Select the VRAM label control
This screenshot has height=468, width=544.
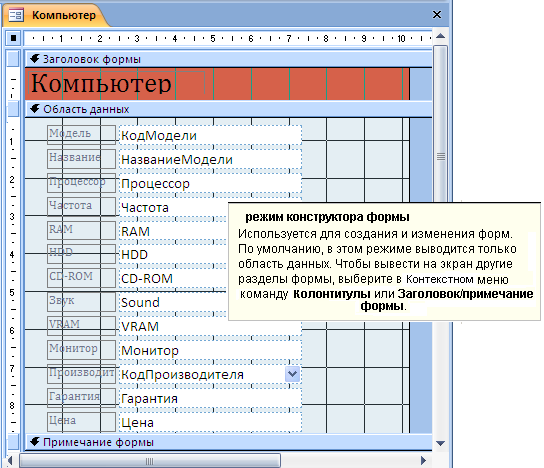point(82,325)
